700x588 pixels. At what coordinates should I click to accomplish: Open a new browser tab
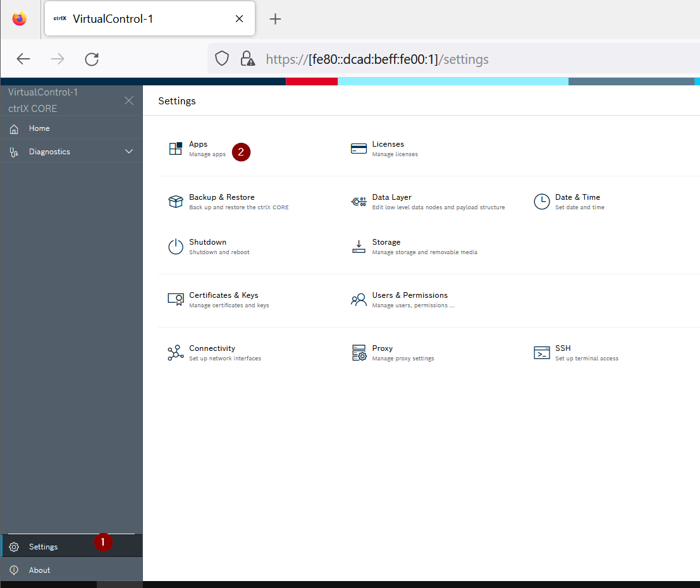pos(275,19)
